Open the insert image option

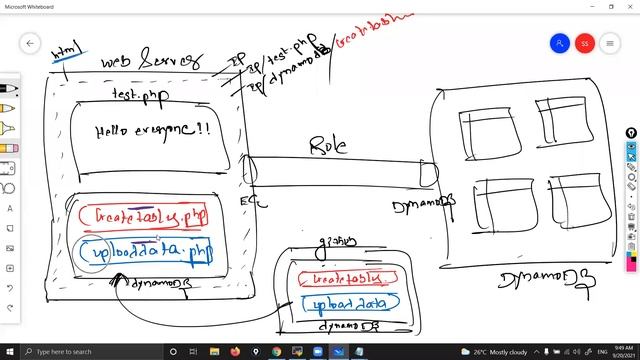pyautogui.click(x=10, y=248)
